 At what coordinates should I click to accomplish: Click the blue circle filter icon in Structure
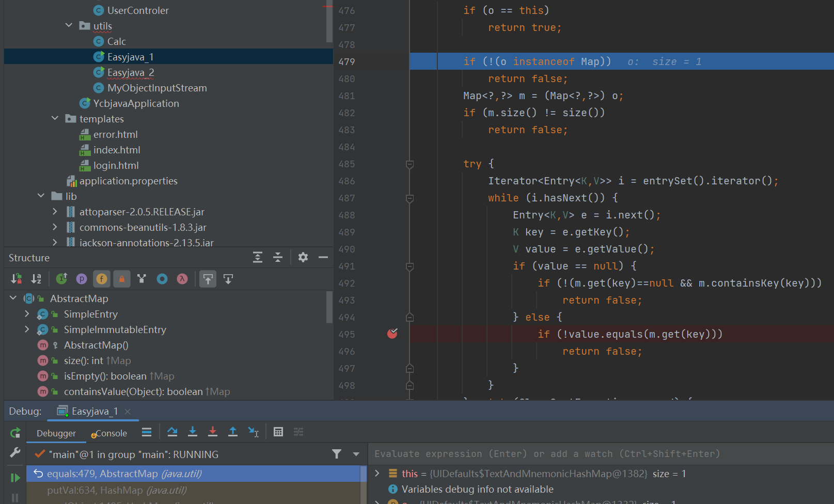pos(162,279)
